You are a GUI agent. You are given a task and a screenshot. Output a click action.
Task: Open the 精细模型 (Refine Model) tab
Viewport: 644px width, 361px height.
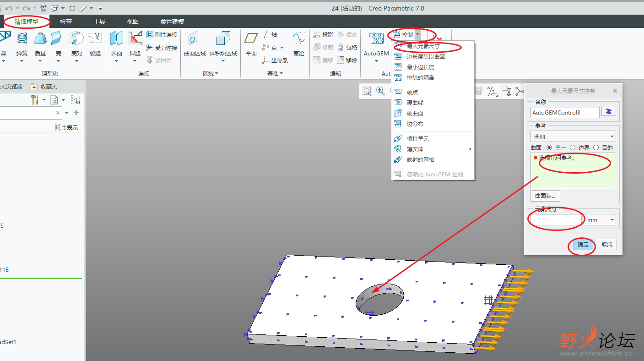[x=27, y=22]
